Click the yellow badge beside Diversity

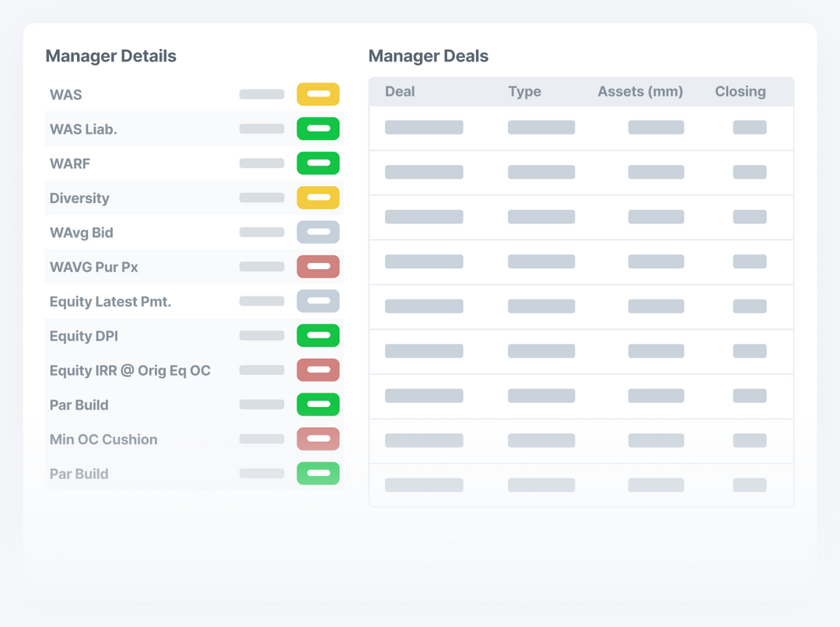[x=318, y=198]
